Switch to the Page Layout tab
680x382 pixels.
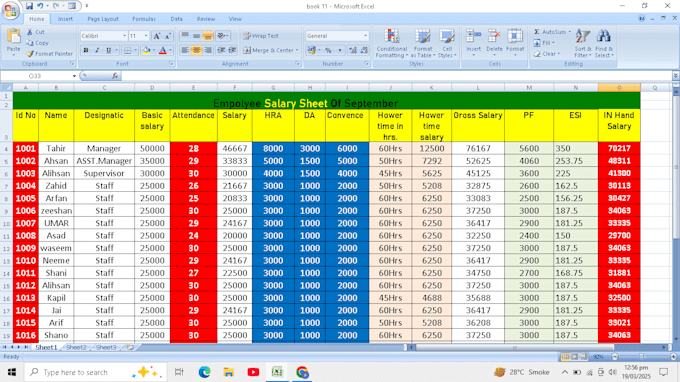coord(103,19)
